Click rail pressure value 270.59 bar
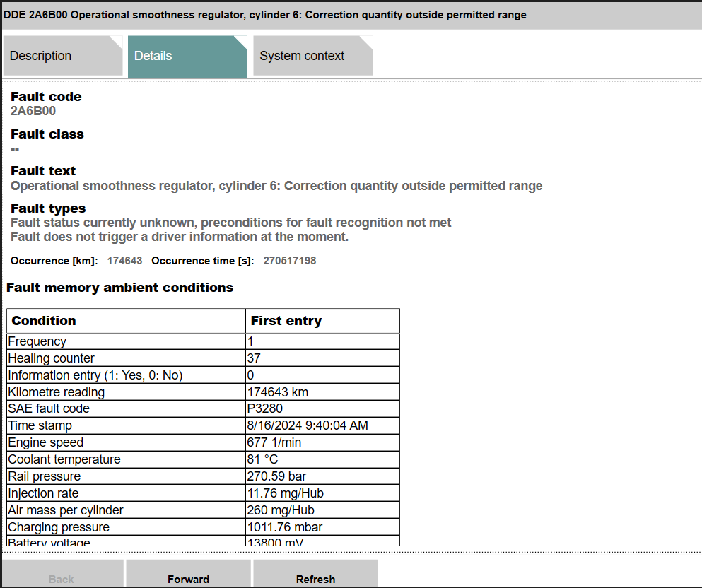 pyautogui.click(x=276, y=476)
